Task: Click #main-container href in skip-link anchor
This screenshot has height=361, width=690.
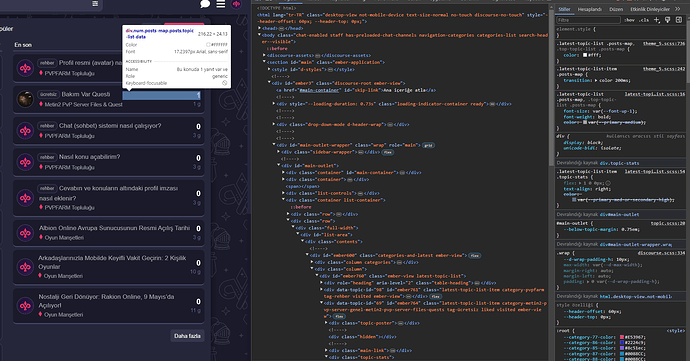Action: [319, 90]
